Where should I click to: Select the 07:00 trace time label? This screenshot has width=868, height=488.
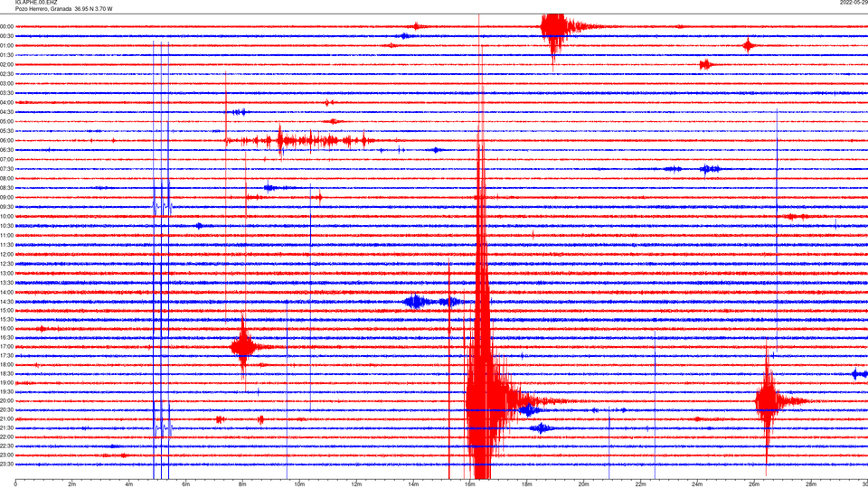(7, 159)
